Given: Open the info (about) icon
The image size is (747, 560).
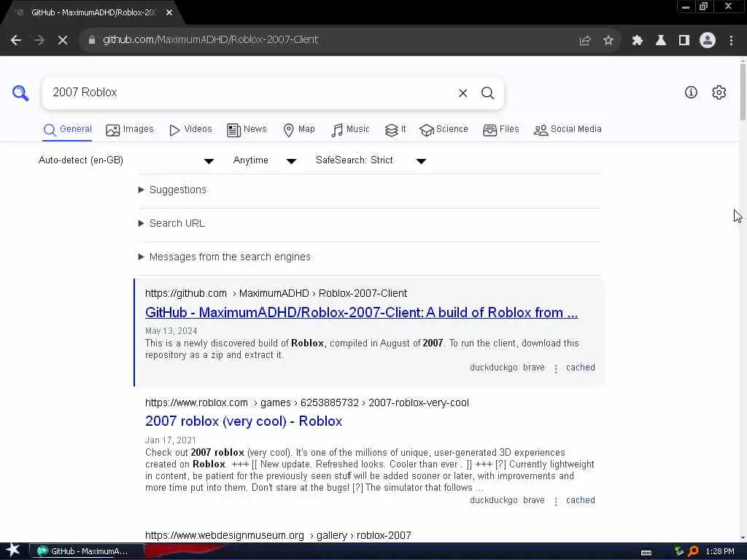Looking at the screenshot, I should pos(691,92).
